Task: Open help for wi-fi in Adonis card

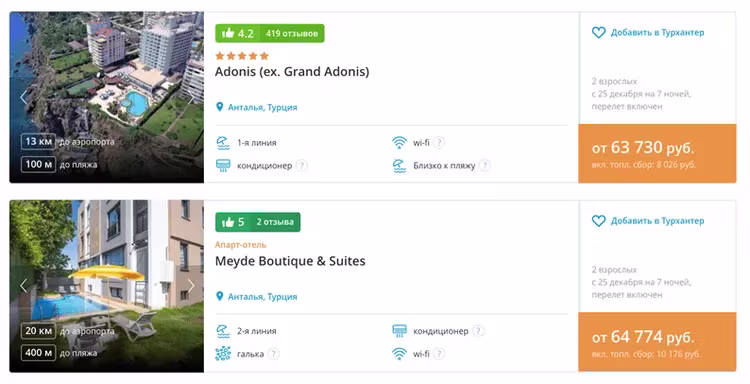Action: click(439, 143)
